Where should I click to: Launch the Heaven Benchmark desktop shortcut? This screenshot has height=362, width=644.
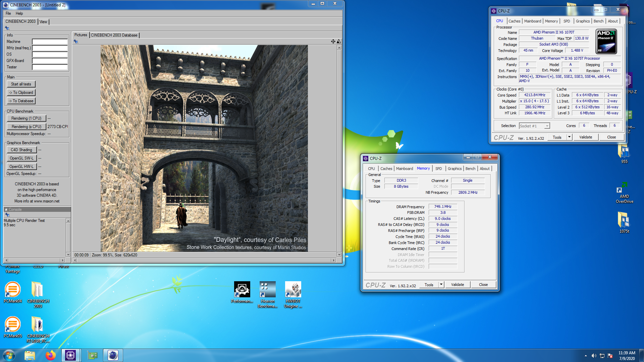coord(267,294)
